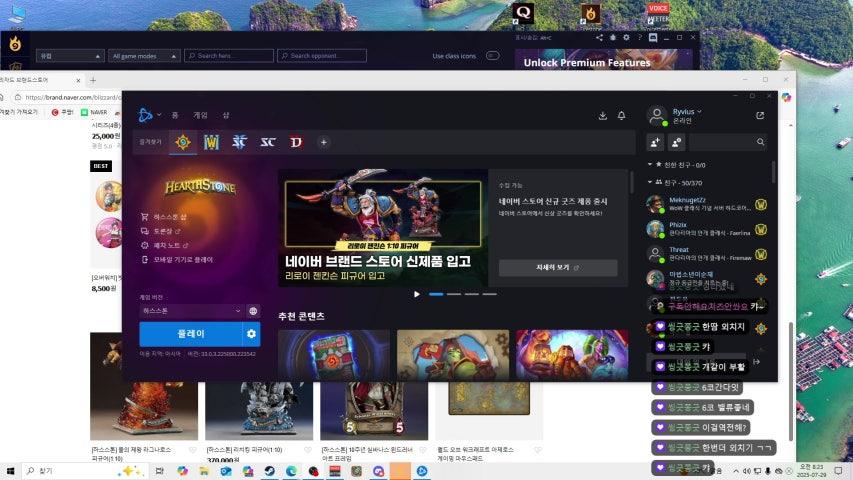This screenshot has height=480, width=853.
Task: Open Battle.net from the taskbar
Action: pos(422,471)
